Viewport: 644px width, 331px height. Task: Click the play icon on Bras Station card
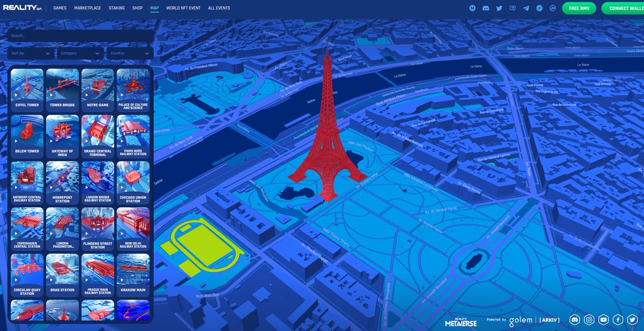[52, 279]
